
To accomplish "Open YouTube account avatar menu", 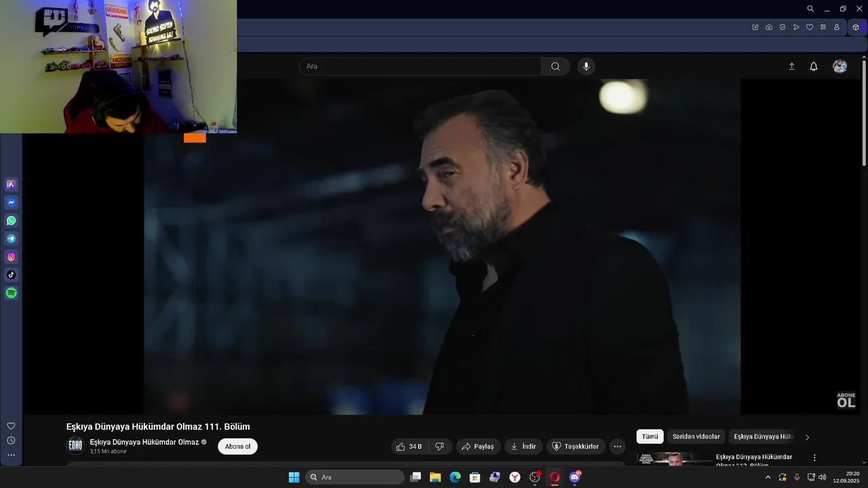I will 840,66.
